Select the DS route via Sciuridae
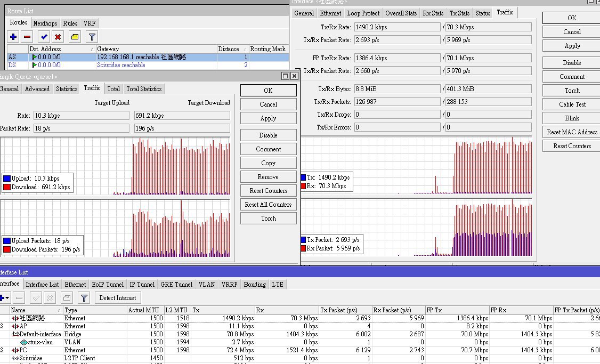 coord(148,65)
